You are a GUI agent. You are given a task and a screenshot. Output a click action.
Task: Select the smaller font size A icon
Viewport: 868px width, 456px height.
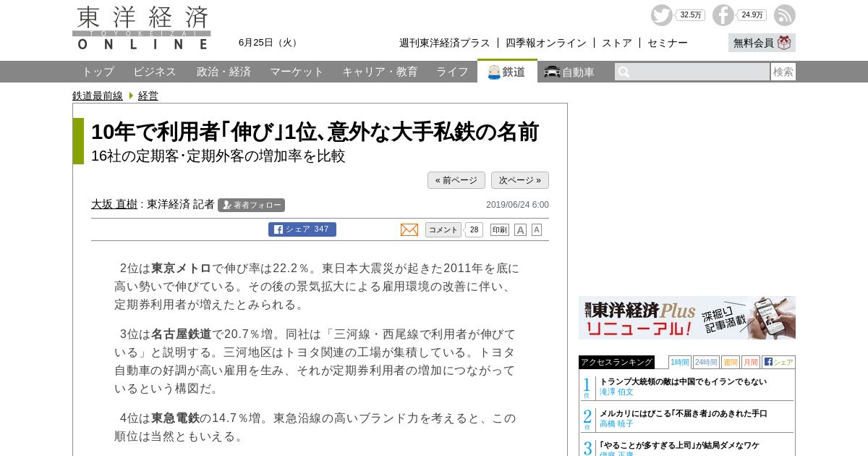point(537,229)
